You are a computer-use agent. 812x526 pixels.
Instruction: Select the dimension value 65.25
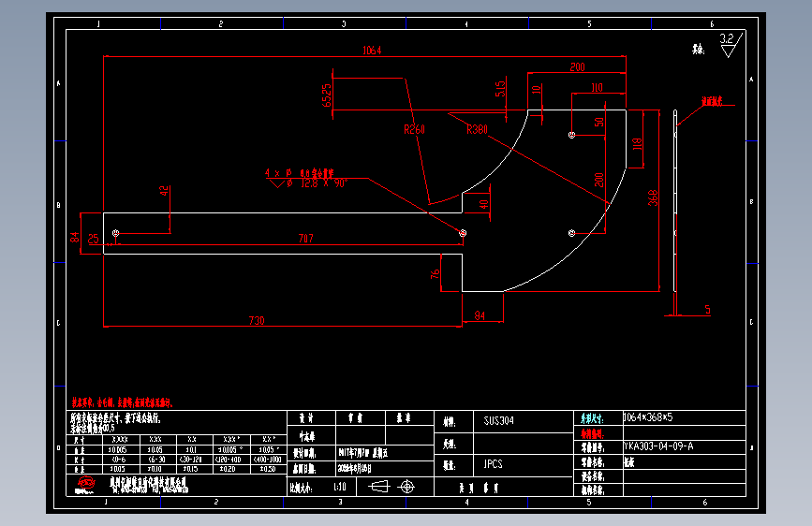(327, 95)
